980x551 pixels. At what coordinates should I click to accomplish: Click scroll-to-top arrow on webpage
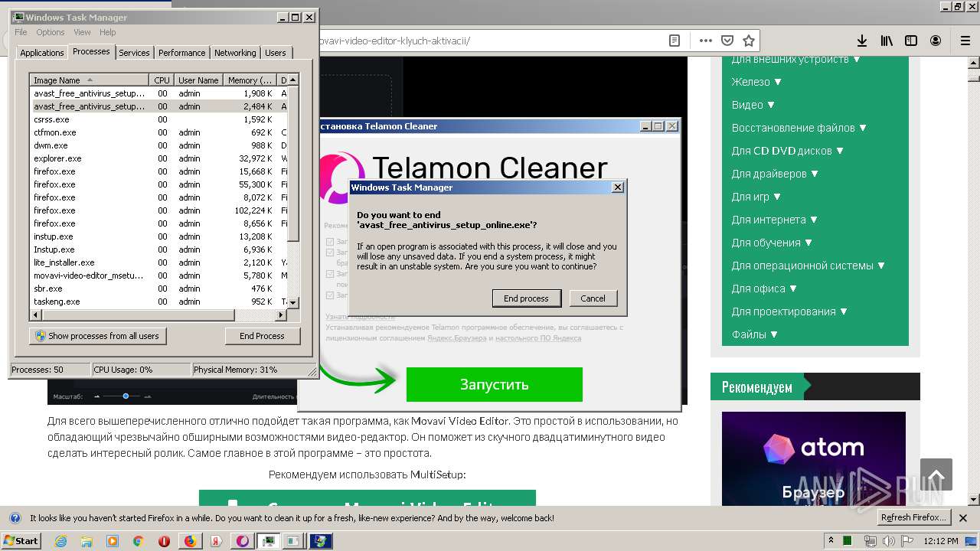[x=936, y=474]
